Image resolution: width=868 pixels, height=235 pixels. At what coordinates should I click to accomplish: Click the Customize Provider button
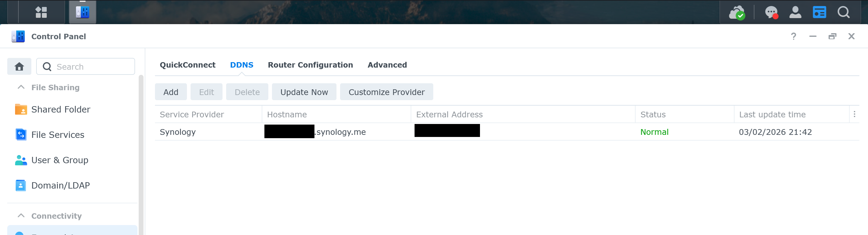tap(386, 92)
